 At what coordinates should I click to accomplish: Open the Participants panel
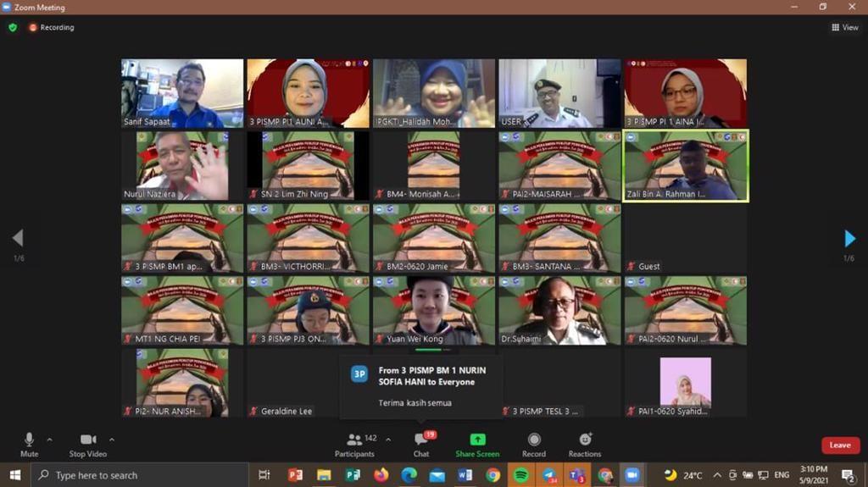coord(354,444)
